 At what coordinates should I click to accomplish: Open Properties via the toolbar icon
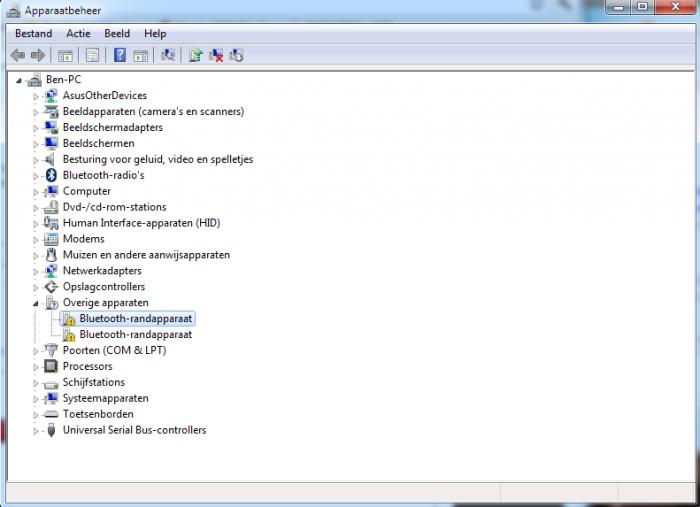(x=92, y=55)
